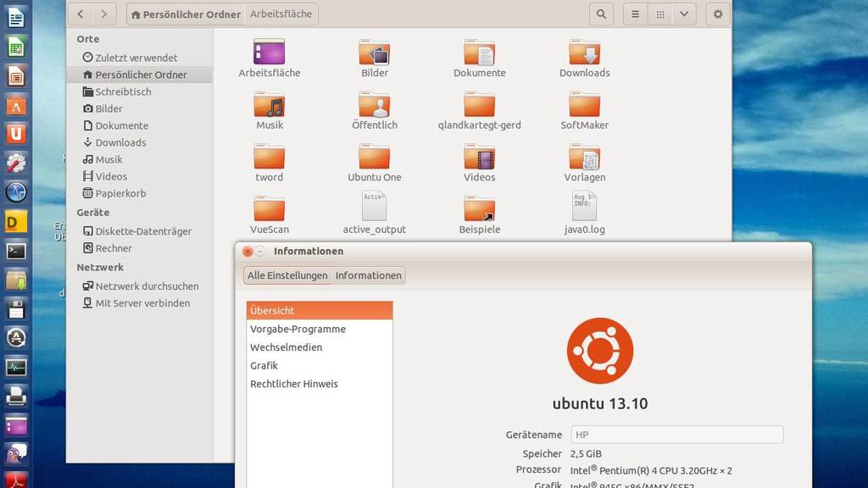Image resolution: width=868 pixels, height=488 pixels.
Task: Select Grafik in the Informationen list
Action: (264, 366)
